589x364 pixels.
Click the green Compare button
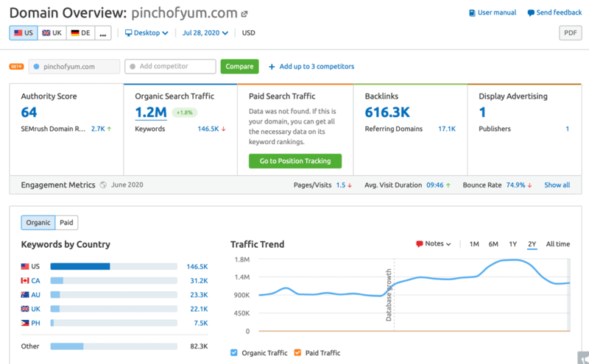pos(240,66)
